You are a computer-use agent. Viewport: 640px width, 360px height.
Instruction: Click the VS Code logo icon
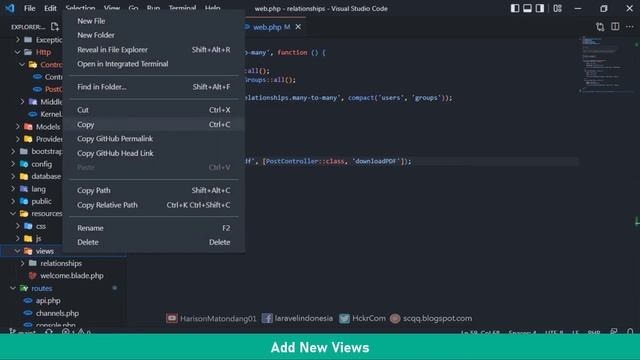[x=10, y=8]
